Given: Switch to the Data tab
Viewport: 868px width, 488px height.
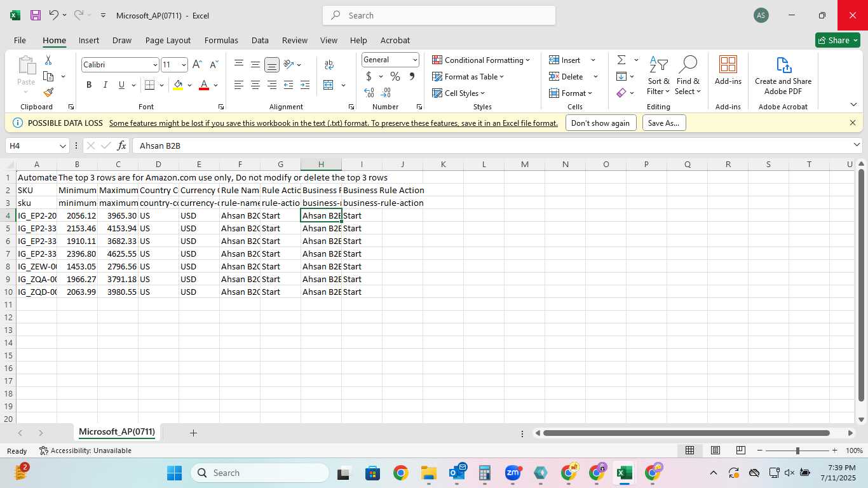Looking at the screenshot, I should [260, 40].
